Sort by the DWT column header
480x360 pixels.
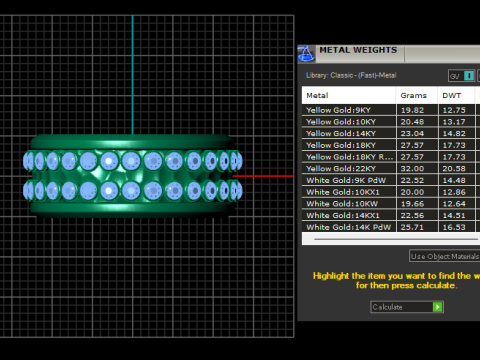(x=456, y=96)
